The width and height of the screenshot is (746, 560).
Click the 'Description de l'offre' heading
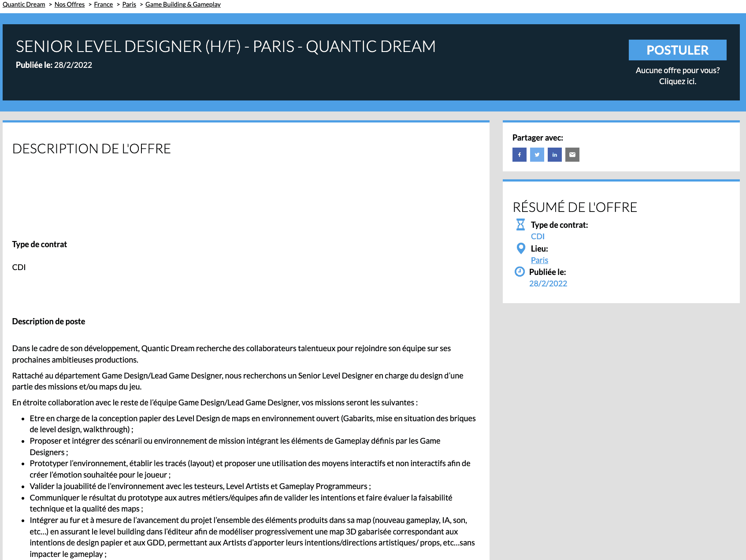tap(92, 149)
